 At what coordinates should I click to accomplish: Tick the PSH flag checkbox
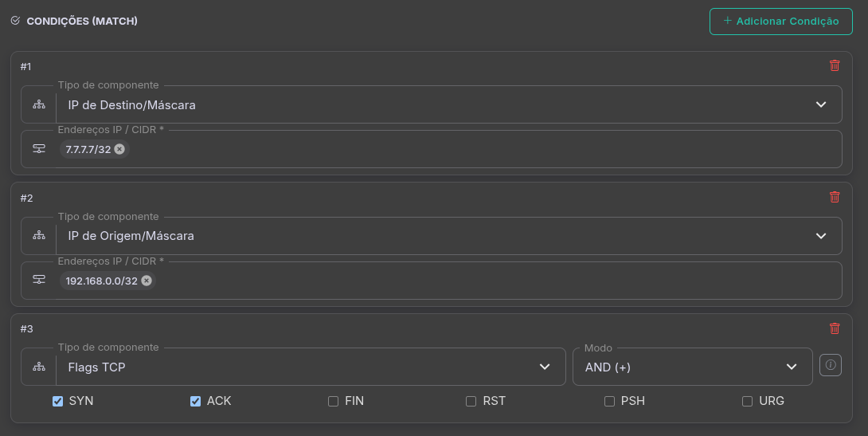coord(610,401)
